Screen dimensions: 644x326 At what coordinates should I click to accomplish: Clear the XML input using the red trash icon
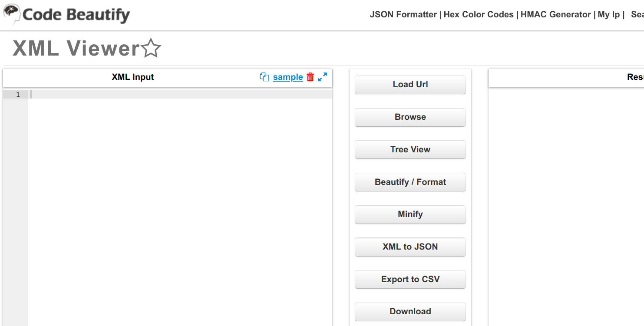[x=310, y=77]
